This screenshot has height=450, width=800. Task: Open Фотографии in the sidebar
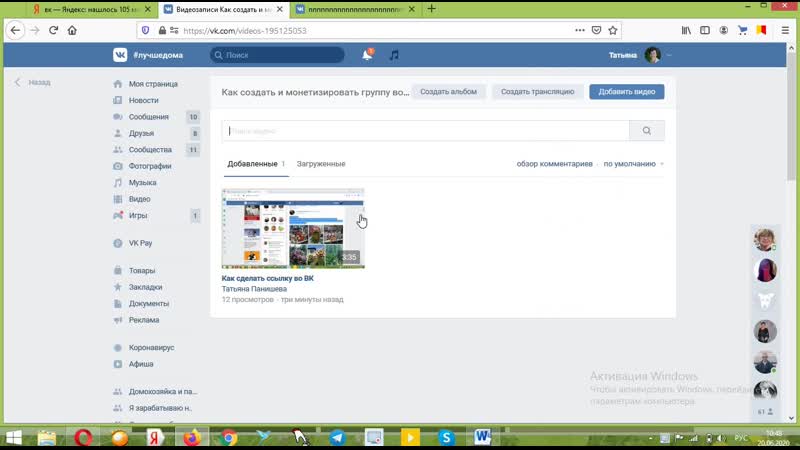(x=150, y=166)
